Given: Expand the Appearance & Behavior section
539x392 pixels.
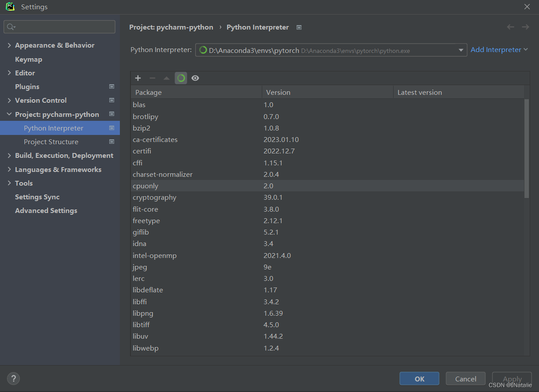Looking at the screenshot, I should click(10, 45).
